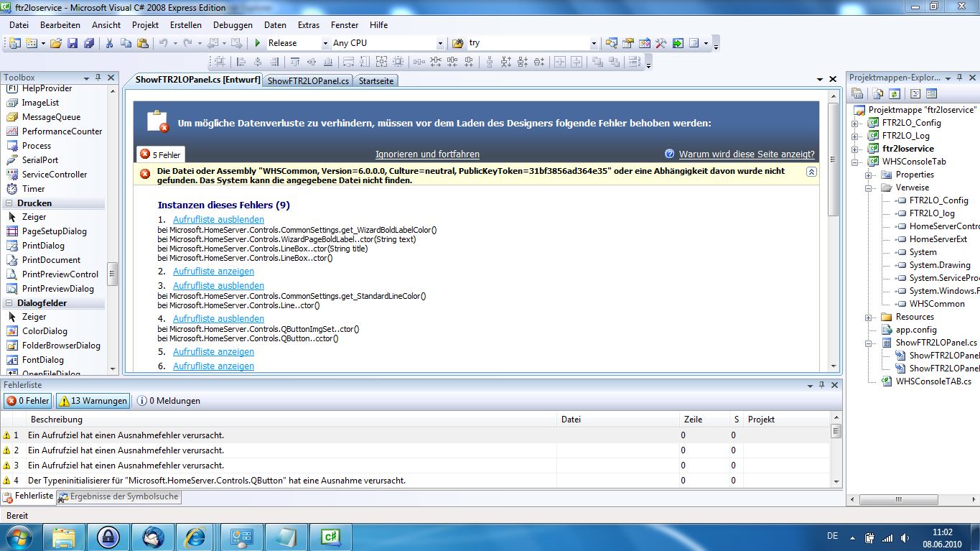Start debugging with the green play icon
The width and height of the screenshot is (980, 551).
pos(258,43)
